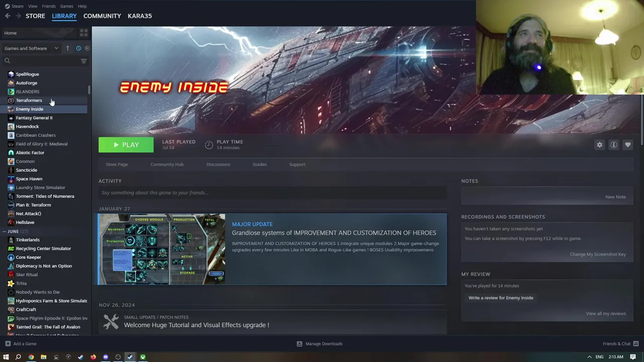The height and width of the screenshot is (362, 644).
Task: Open the Store Page tab
Action: 117,164
